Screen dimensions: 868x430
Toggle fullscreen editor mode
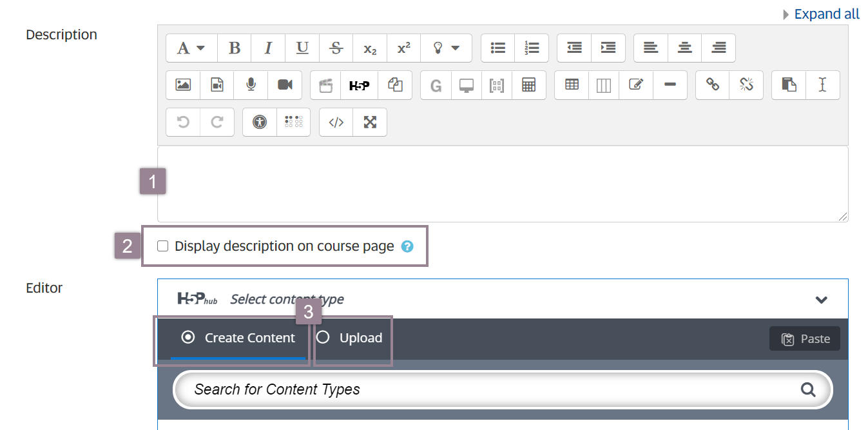pos(370,122)
